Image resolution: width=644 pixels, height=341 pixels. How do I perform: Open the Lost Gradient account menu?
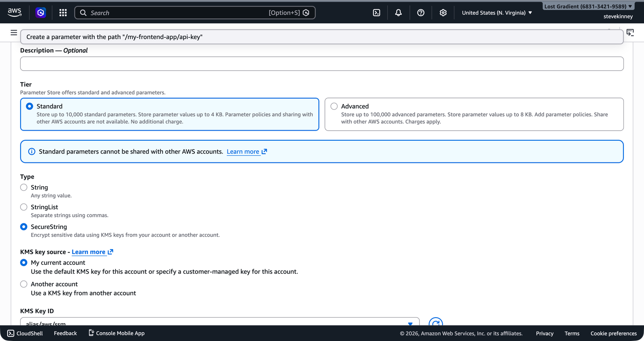click(x=588, y=6)
